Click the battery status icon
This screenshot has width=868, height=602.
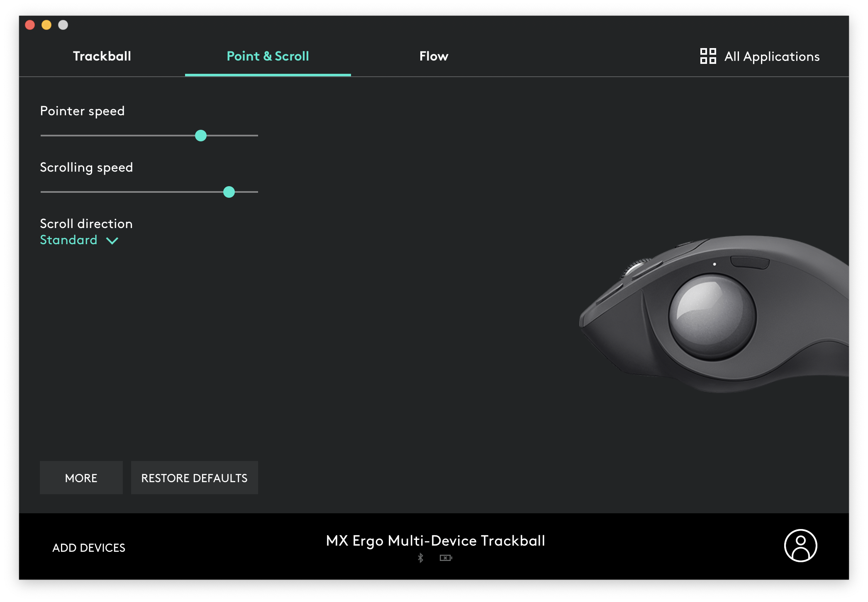tap(446, 558)
